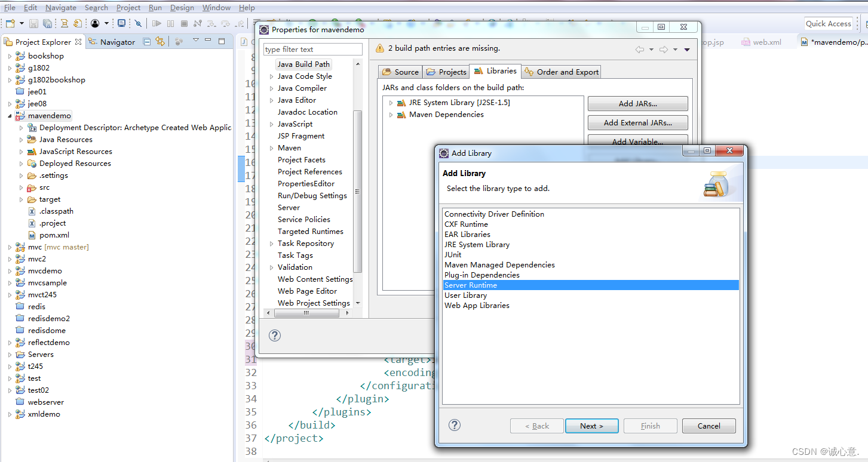The image size is (868, 462).
Task: Click the Add External JARs... button
Action: click(638, 122)
